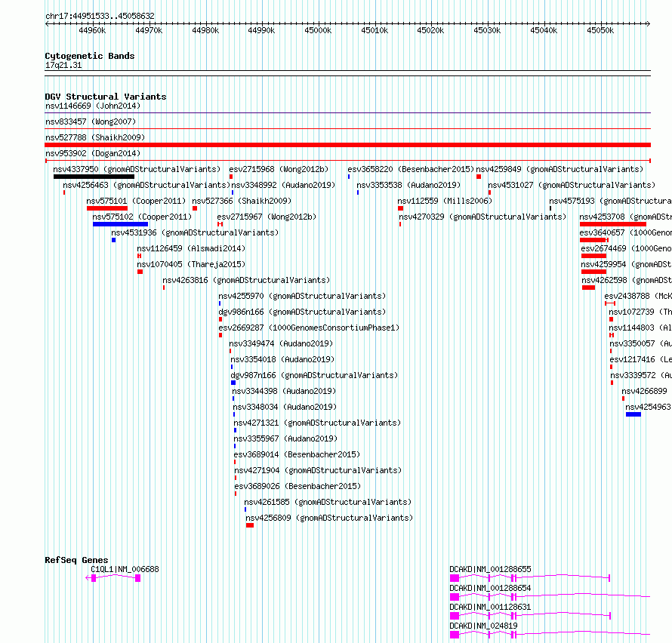Click the nsv4255970 variant label
The width and height of the screenshot is (672, 643).
[x=302, y=296]
